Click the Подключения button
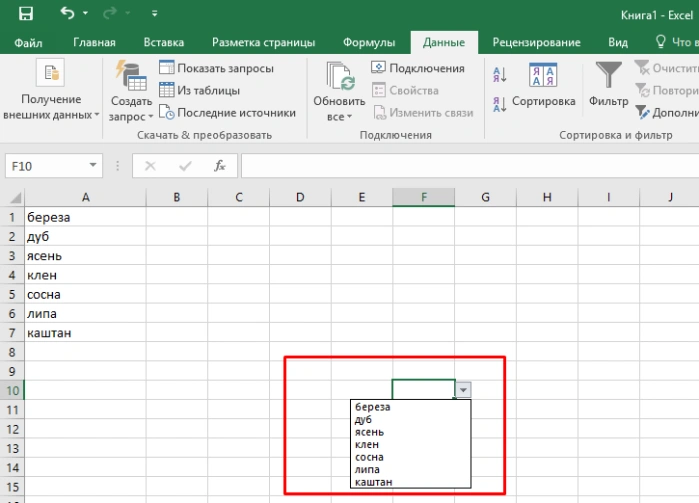The image size is (699, 503). (418, 68)
